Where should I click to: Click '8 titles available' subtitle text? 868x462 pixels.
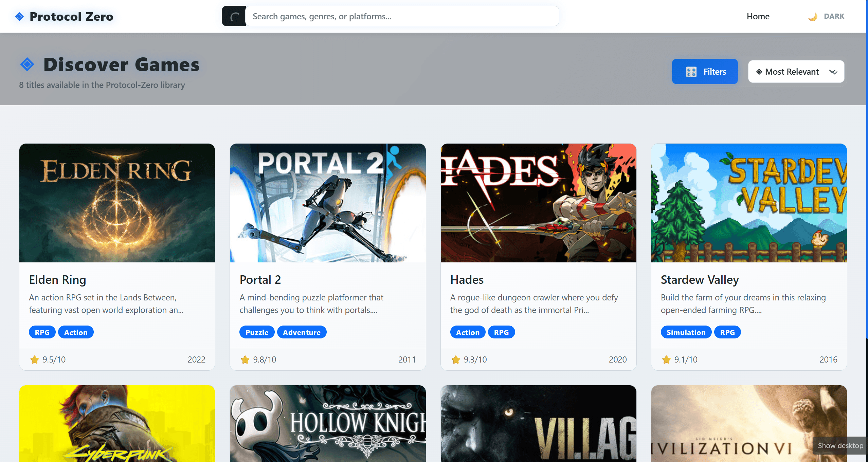click(102, 85)
